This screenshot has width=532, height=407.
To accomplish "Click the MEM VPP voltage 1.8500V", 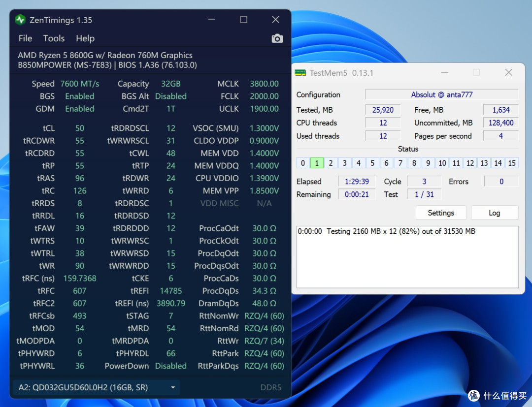I will (x=265, y=191).
